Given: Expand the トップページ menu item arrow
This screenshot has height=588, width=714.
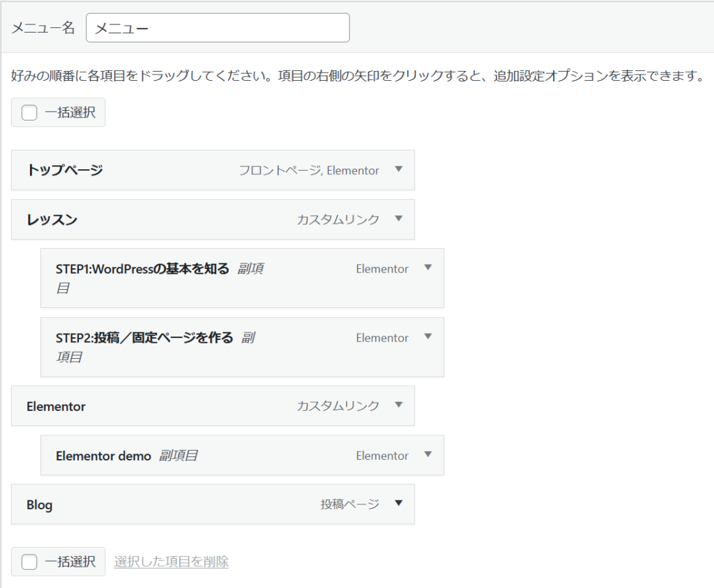Looking at the screenshot, I should click(399, 169).
